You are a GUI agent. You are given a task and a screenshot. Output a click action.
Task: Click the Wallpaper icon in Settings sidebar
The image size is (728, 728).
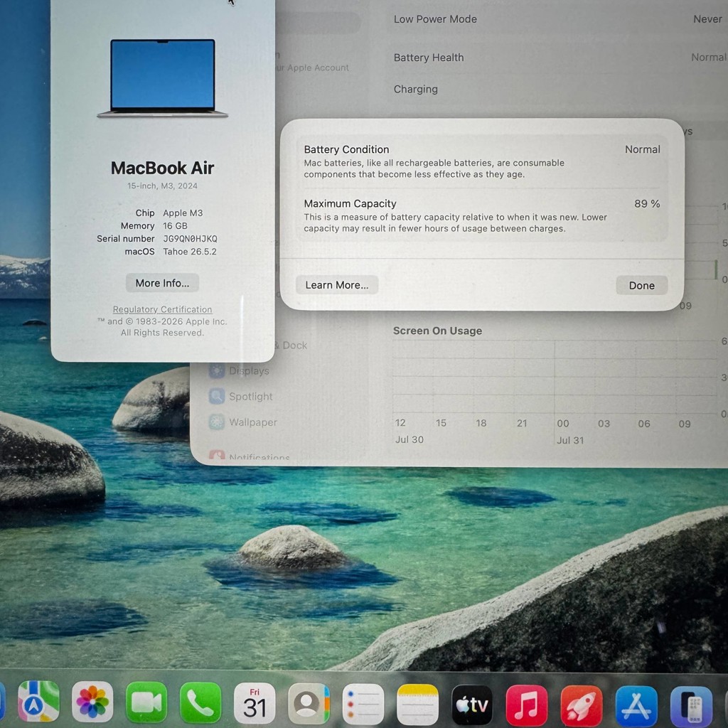(x=217, y=422)
